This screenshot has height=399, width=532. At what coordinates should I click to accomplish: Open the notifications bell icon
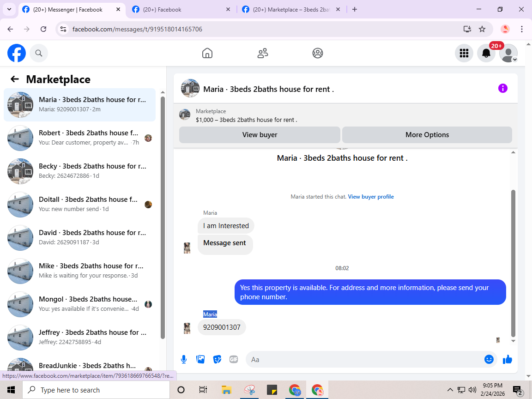pos(486,53)
